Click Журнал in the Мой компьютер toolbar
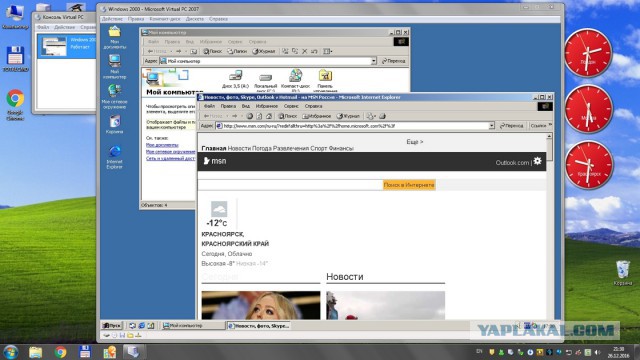 pyautogui.click(x=264, y=51)
